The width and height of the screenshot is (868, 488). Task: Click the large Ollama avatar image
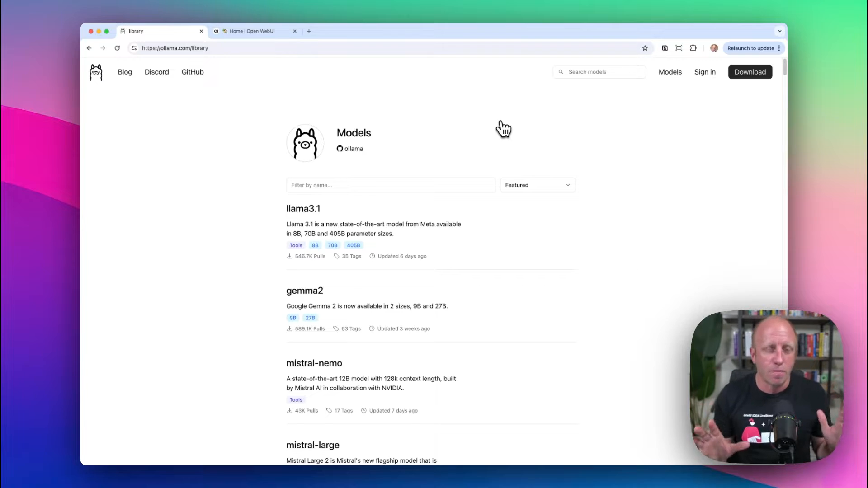click(305, 143)
